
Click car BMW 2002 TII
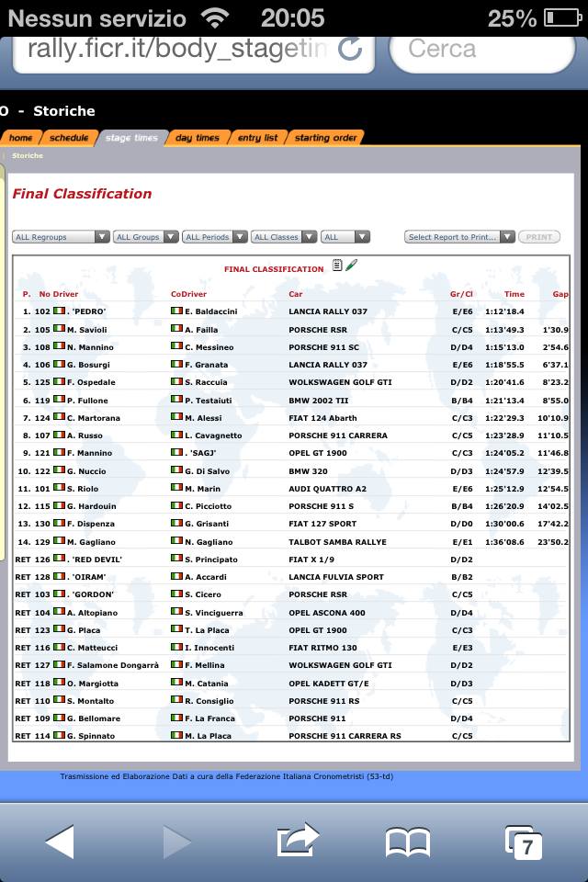tap(319, 401)
